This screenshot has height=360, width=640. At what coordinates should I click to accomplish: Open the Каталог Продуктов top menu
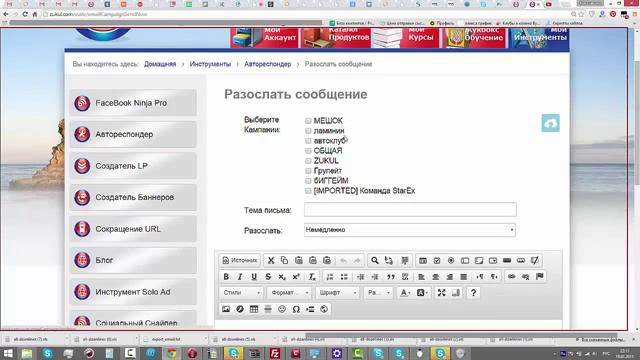click(336, 38)
